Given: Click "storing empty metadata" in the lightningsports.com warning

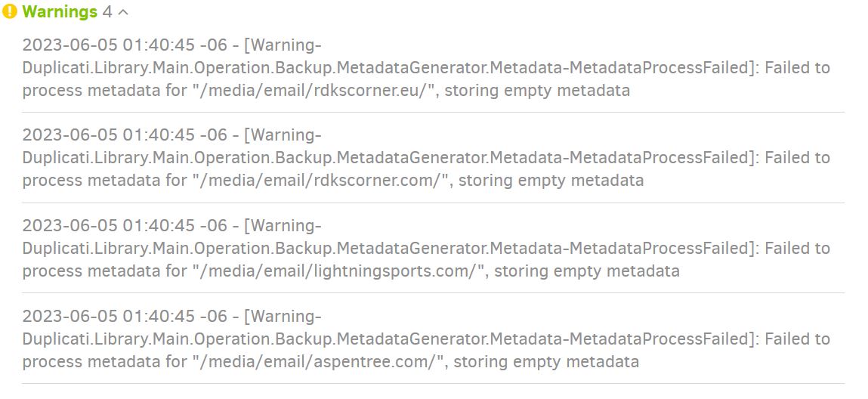Looking at the screenshot, I should click(587, 271).
